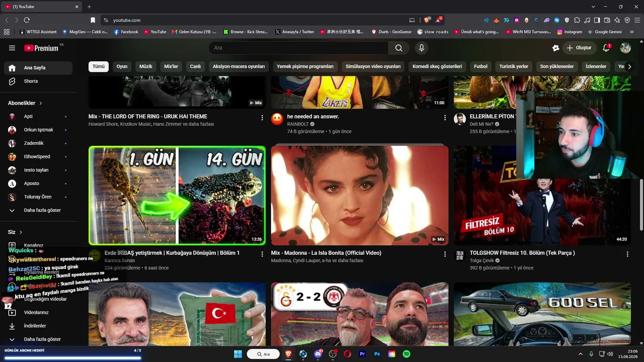This screenshot has height=362, width=644.
Task: Open the video title 'he needed an answer.'
Action: tap(313, 116)
